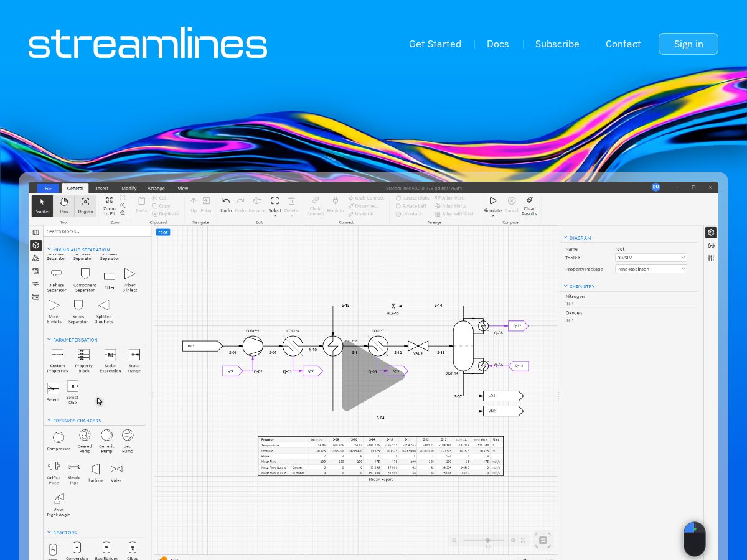Screen dimensions: 747x560
Task: Click Clear Results brush icon
Action: (x=529, y=205)
